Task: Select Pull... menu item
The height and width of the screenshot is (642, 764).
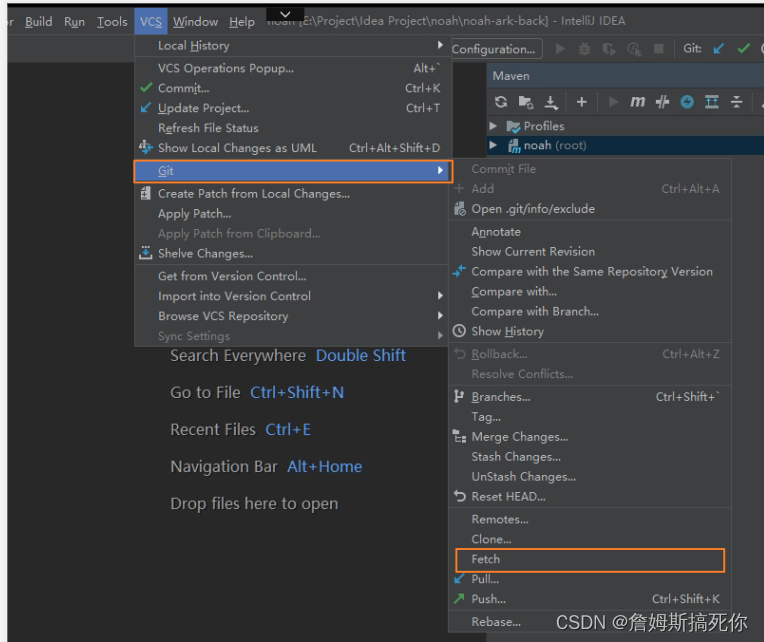Action: point(590,580)
